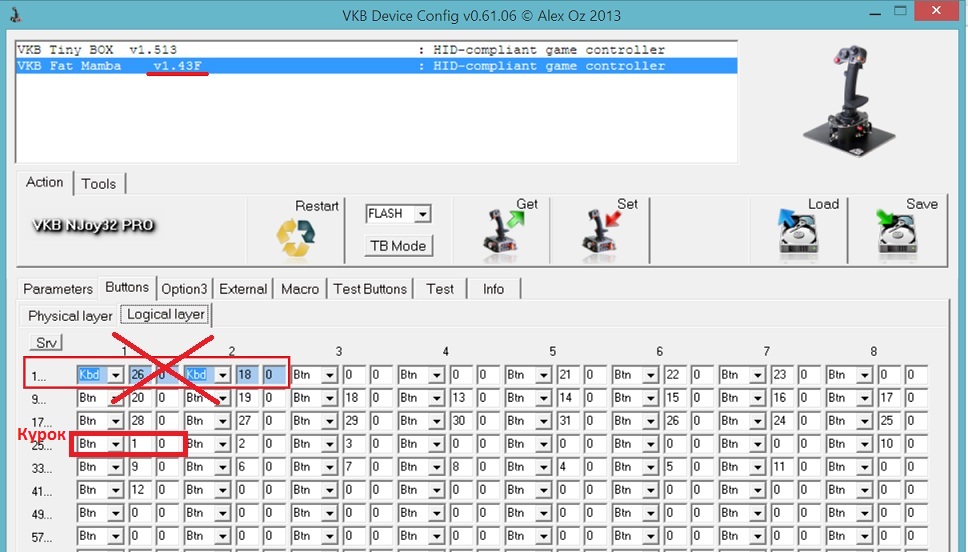Close the VKB Device Config window
Screen dimensions: 968x552
(937, 10)
